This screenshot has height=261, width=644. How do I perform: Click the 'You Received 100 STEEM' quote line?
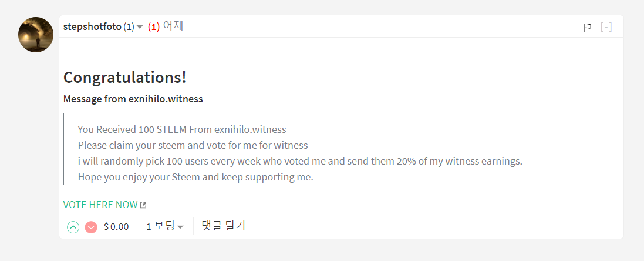click(x=182, y=129)
